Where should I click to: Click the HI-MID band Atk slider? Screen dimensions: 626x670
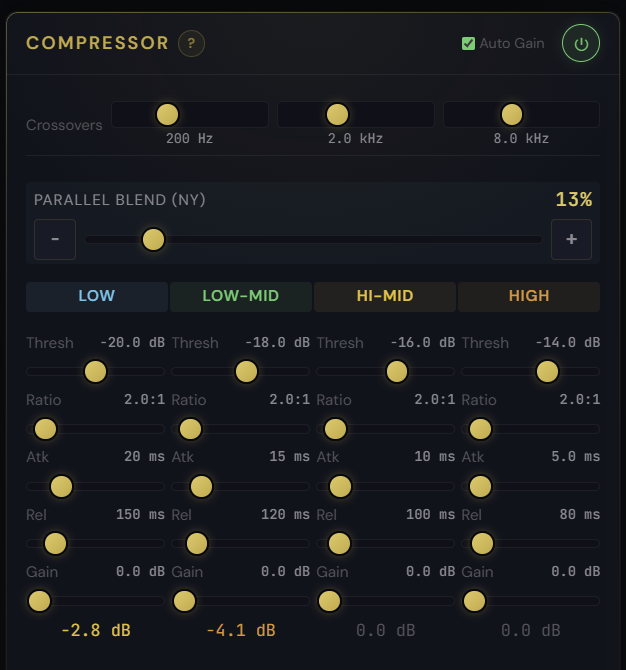coord(385,486)
